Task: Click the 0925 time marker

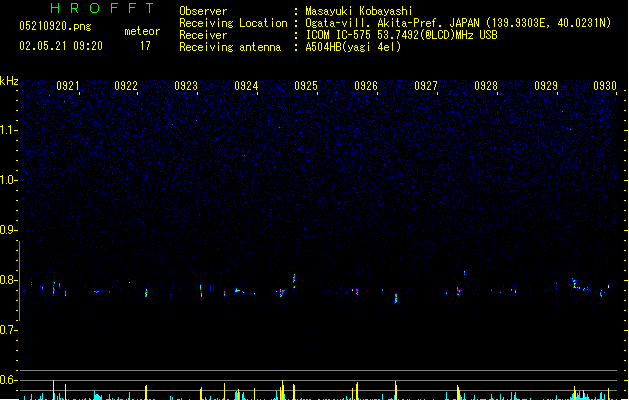Action: (x=306, y=86)
